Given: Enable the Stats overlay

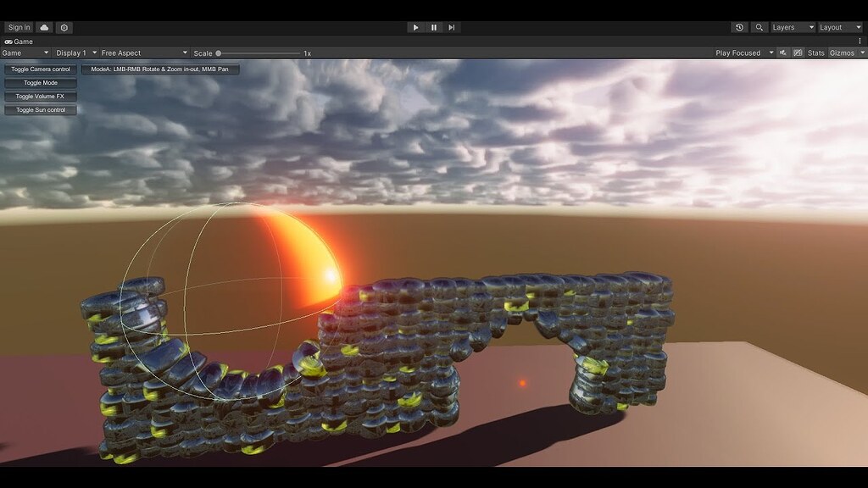Looking at the screenshot, I should click(818, 53).
